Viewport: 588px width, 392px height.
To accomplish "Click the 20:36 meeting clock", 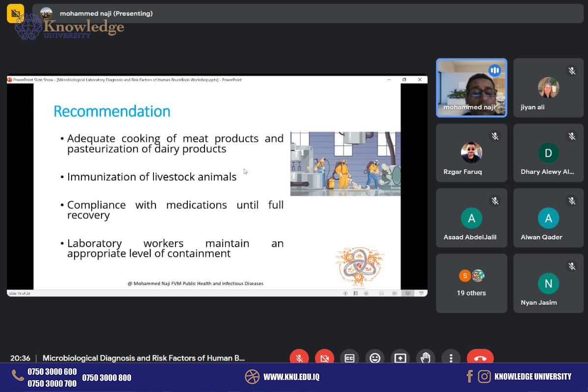I will tap(20, 358).
